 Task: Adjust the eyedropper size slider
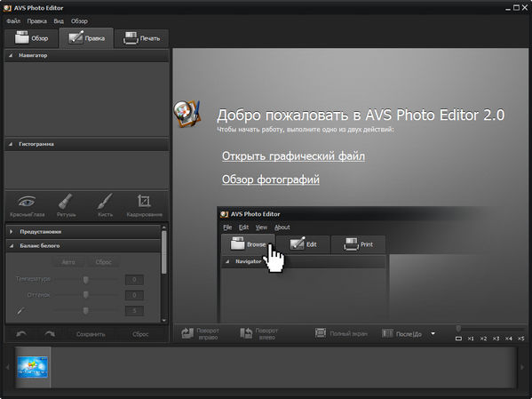[x=86, y=310]
